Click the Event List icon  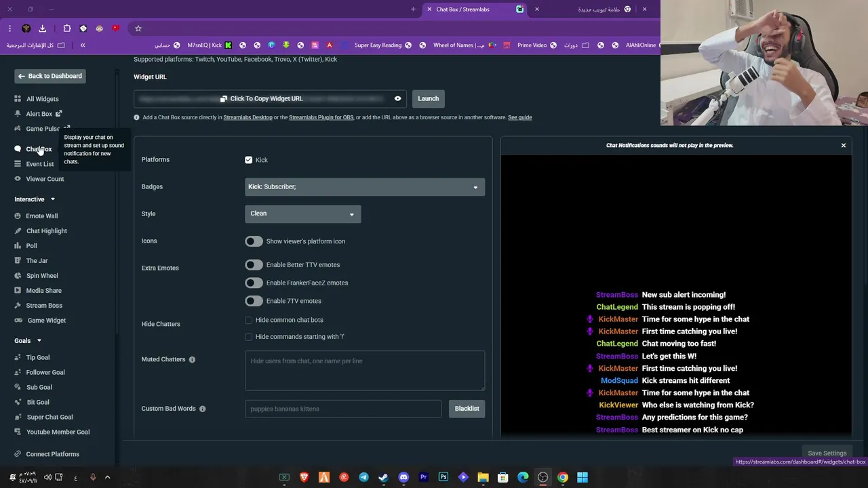18,164
